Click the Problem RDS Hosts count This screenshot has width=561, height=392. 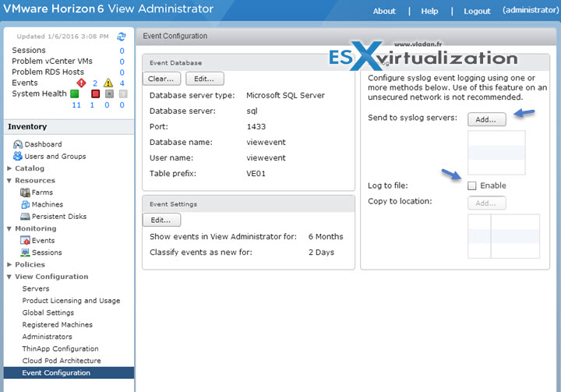[x=122, y=72]
